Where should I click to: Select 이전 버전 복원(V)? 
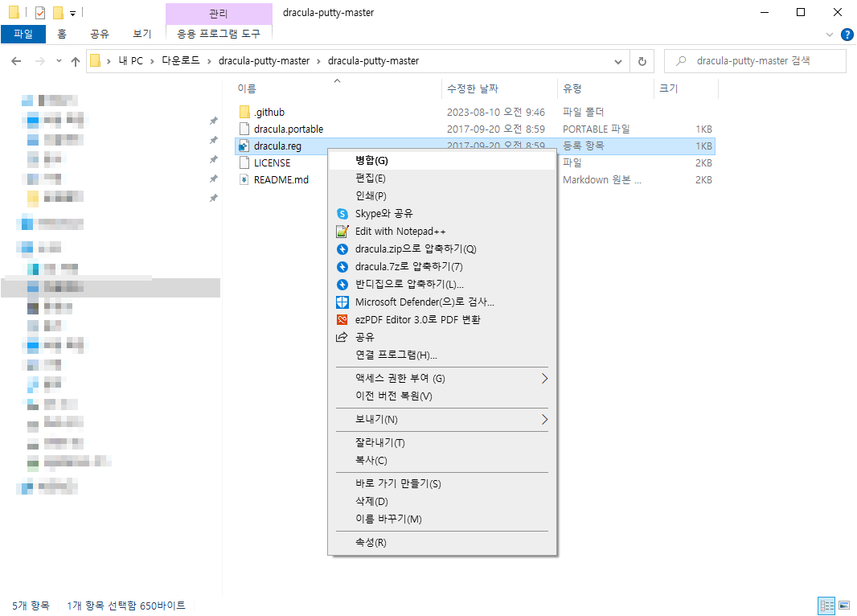[442, 396]
